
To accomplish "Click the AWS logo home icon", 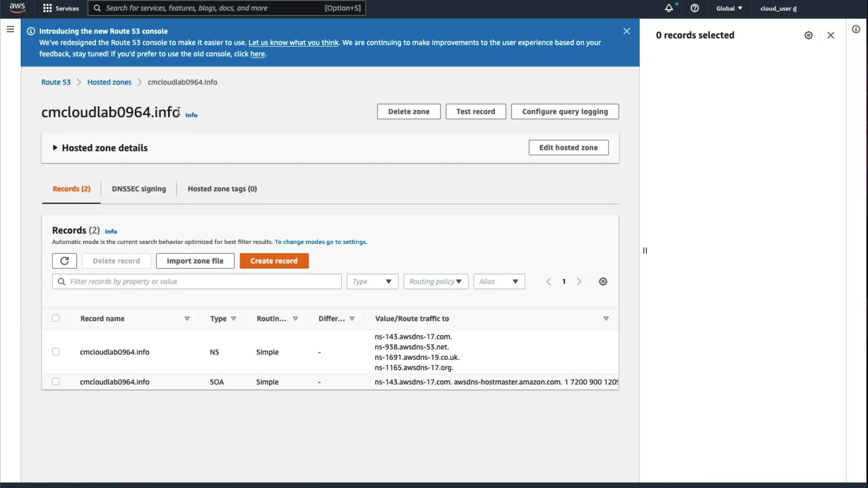I will point(17,8).
